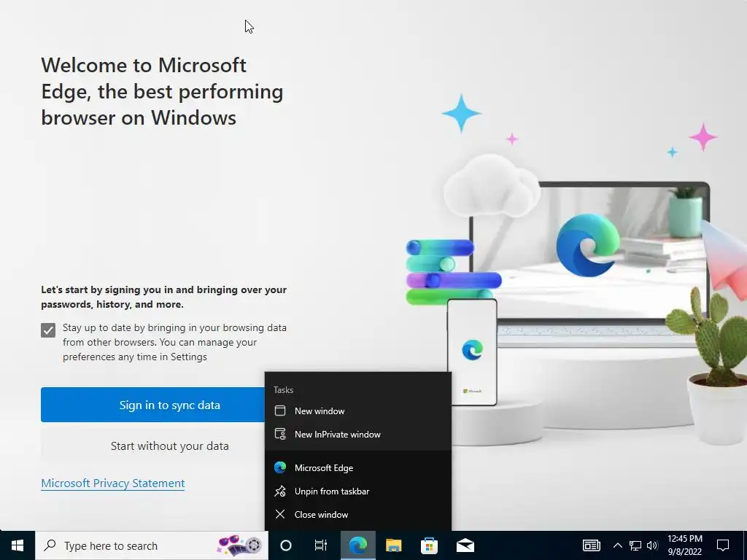The image size is (747, 560).
Task: Select Close window in jump list
Action: [x=357, y=514]
